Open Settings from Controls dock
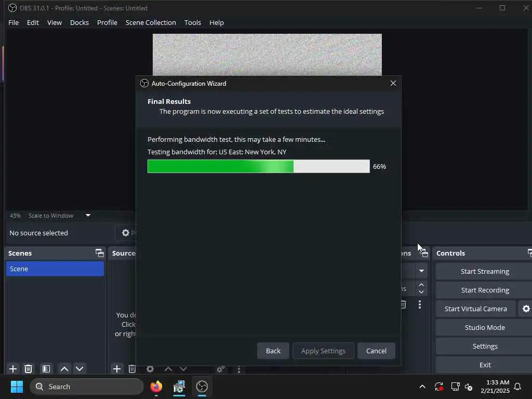The width and height of the screenshot is (532, 399). pos(485,346)
